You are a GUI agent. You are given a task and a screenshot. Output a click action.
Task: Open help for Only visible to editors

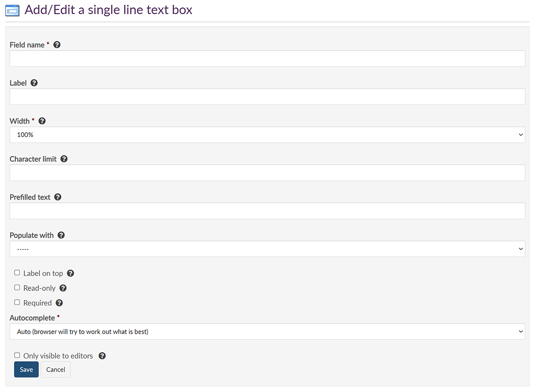pyautogui.click(x=102, y=356)
